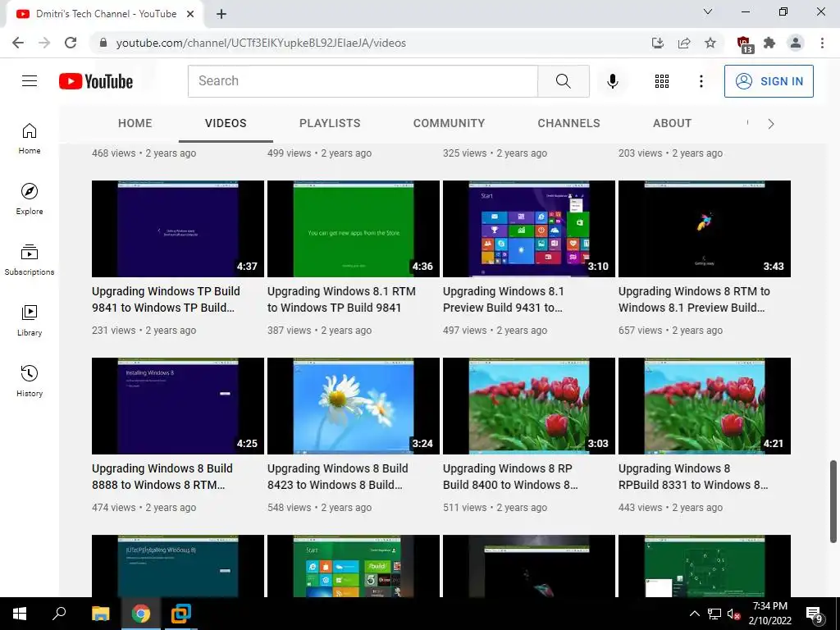Click the address bar URL

pos(261,43)
